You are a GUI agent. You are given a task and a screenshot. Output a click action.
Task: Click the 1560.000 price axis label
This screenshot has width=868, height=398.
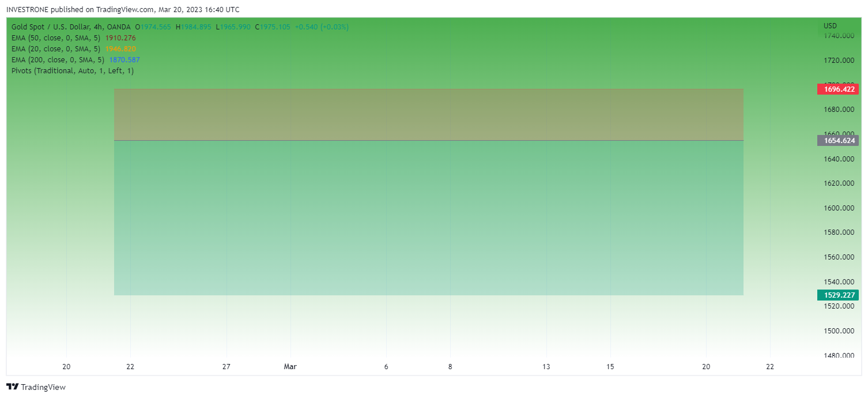click(x=839, y=257)
